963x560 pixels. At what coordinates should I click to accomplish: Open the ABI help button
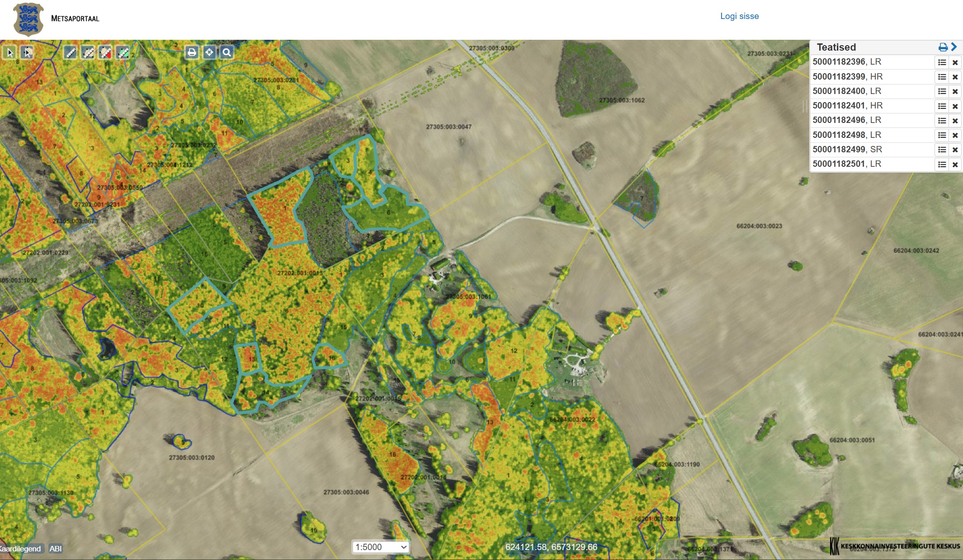click(x=56, y=549)
